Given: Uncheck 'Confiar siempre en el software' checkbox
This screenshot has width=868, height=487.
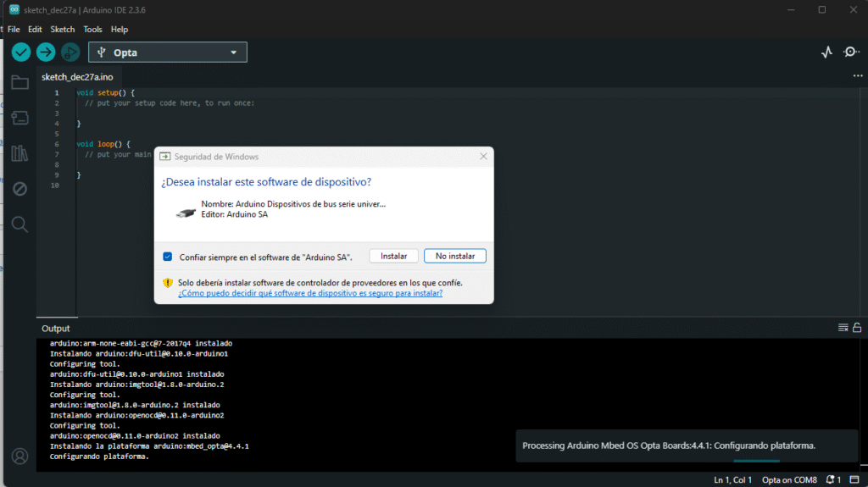Looking at the screenshot, I should pyautogui.click(x=168, y=256).
